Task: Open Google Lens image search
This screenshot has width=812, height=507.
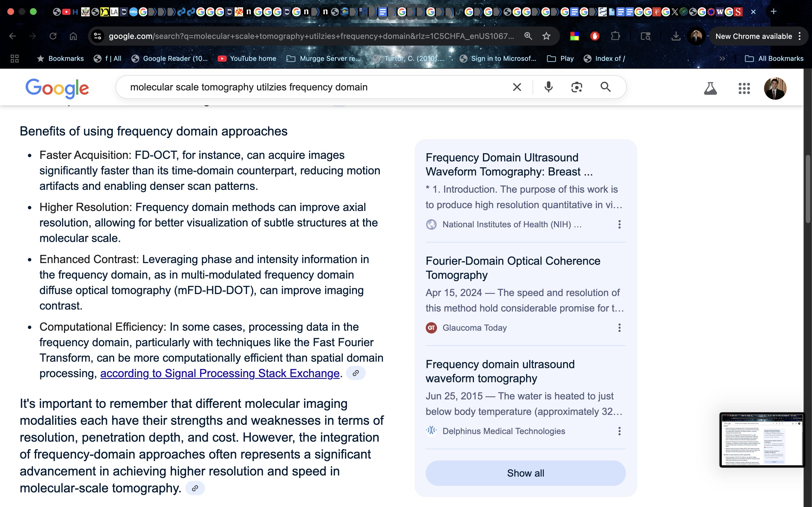Action: tap(577, 87)
